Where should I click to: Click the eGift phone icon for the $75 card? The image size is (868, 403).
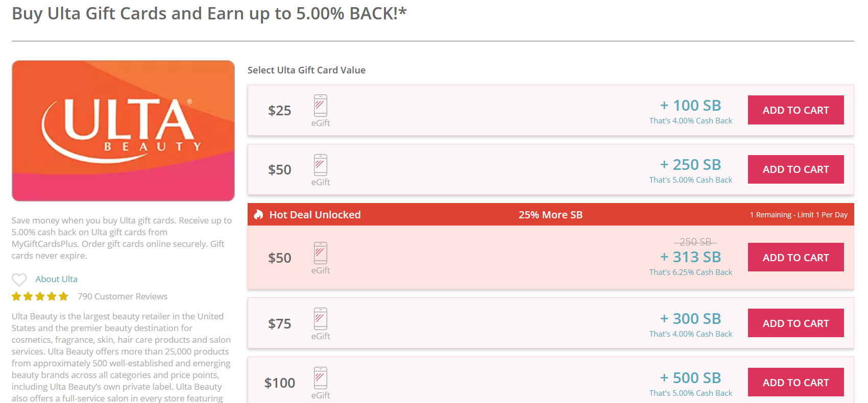321,319
